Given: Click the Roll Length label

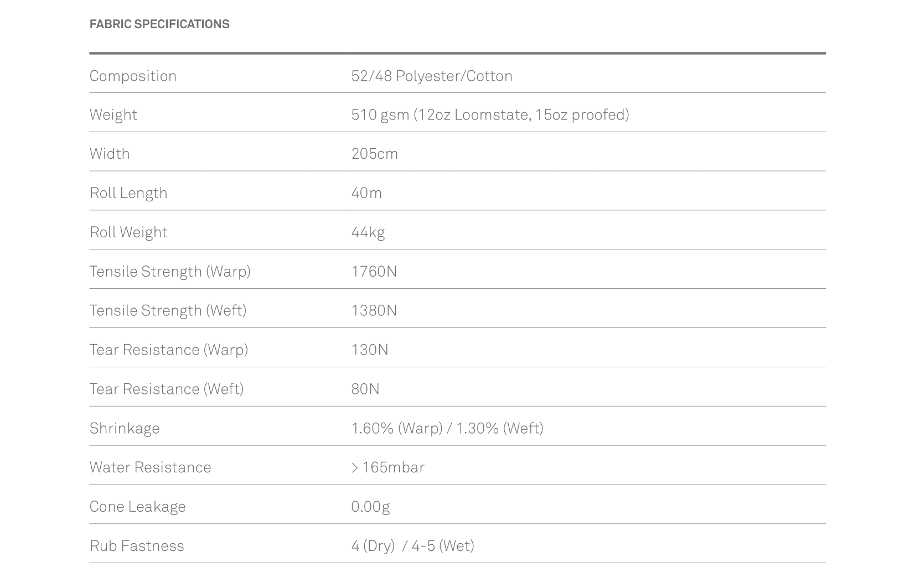Looking at the screenshot, I should click(x=128, y=193).
